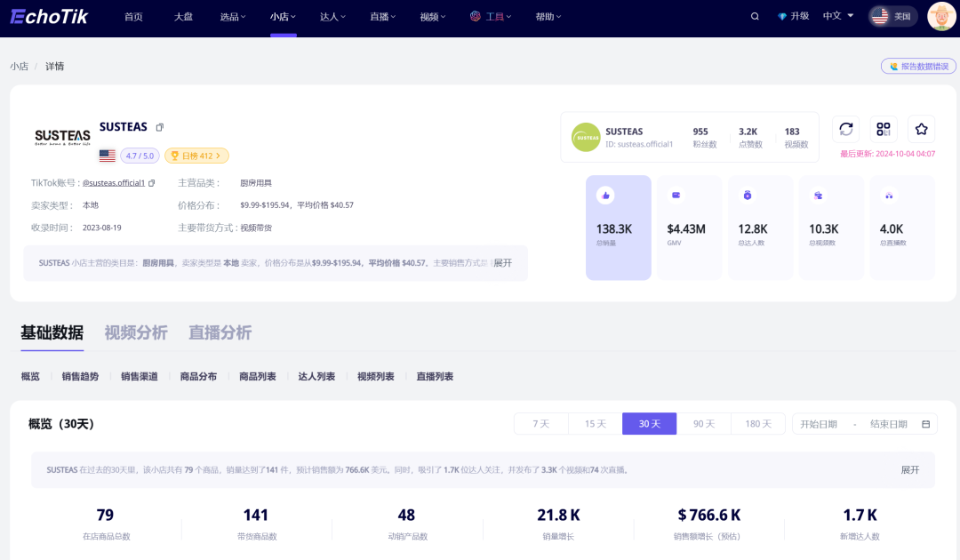Jump to 概览 section link
Viewport: 960px width, 560px height.
(30, 376)
